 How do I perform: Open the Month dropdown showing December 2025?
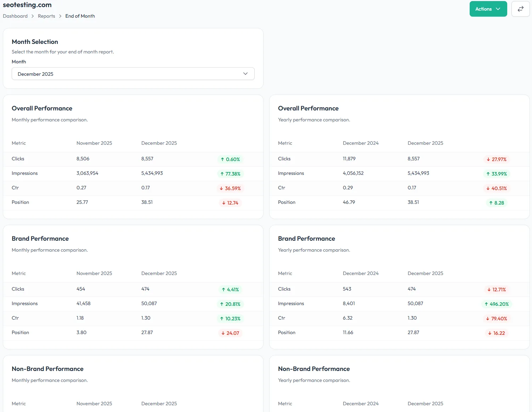pyautogui.click(x=133, y=74)
